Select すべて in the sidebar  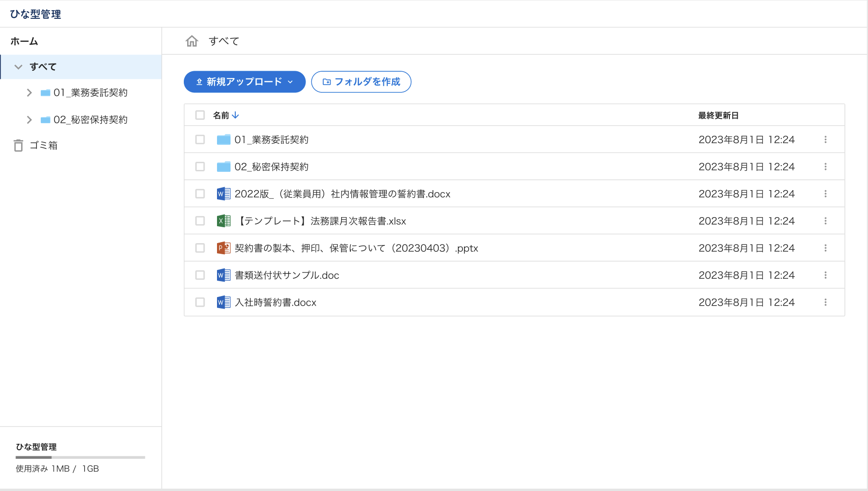pyautogui.click(x=81, y=67)
